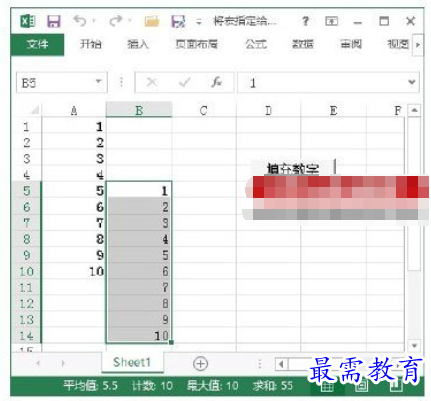Click the tooltip label above red bar
Image resolution: width=431 pixels, height=401 pixels.
click(x=293, y=168)
